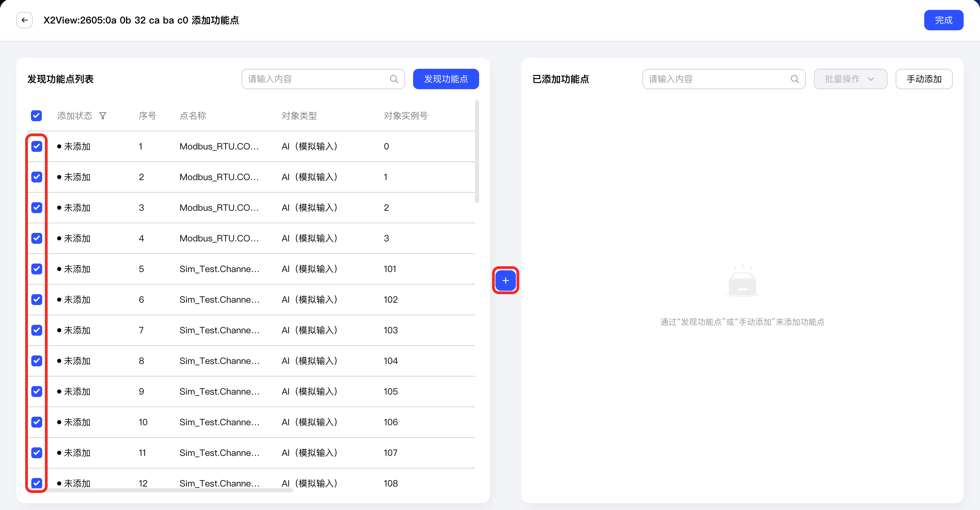Click the Modbus_RTU.CO… name in row 1
The height and width of the screenshot is (510, 980).
tap(219, 146)
